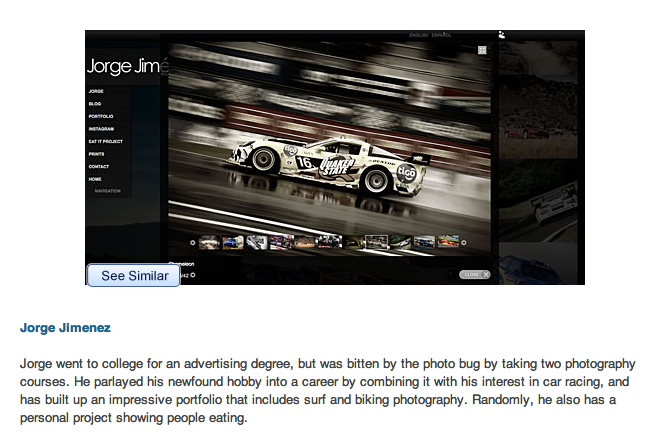Click the highlighted thumbnail in the filmstrip

tap(376, 242)
